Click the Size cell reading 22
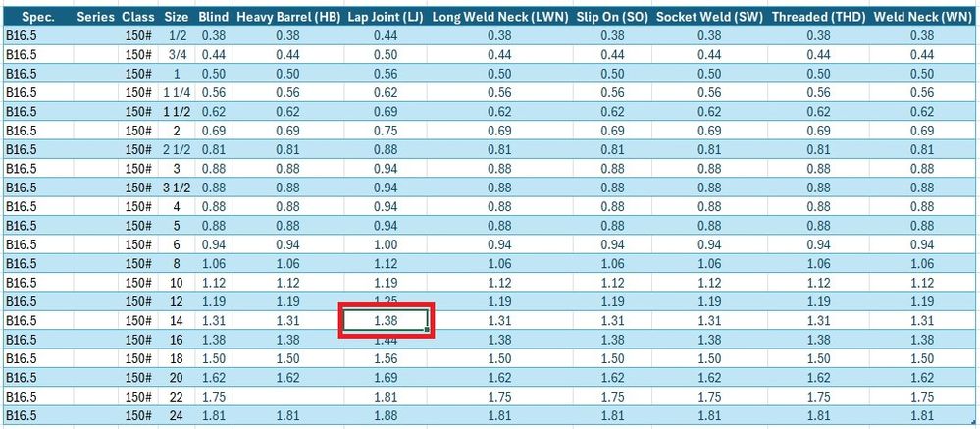Image resolution: width=980 pixels, height=429 pixels. tap(177, 397)
